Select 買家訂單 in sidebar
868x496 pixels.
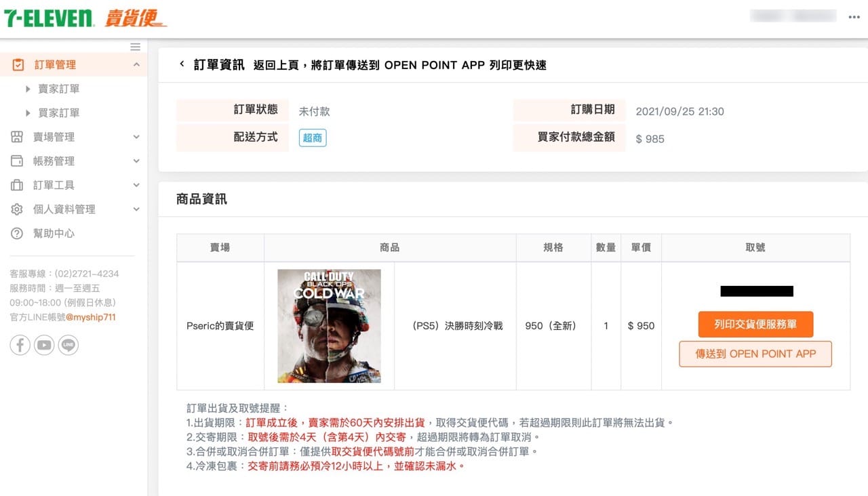[59, 112]
